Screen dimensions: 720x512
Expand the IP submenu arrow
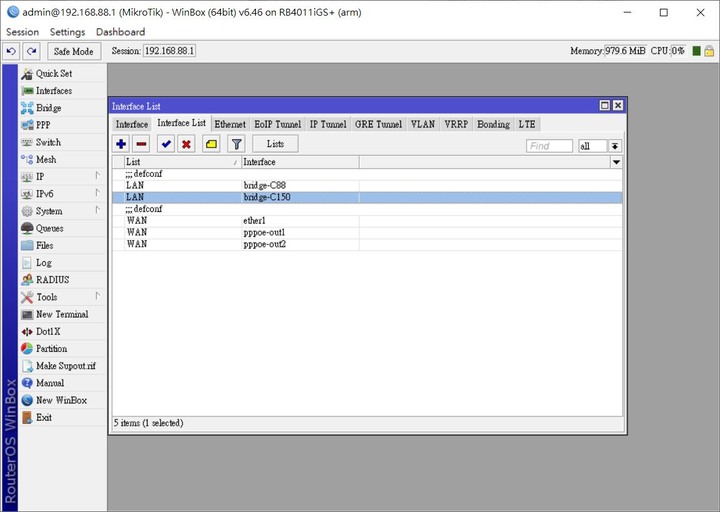click(97, 175)
